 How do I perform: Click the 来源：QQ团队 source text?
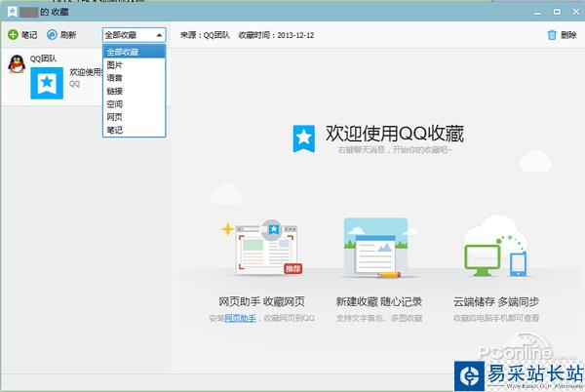pos(205,35)
